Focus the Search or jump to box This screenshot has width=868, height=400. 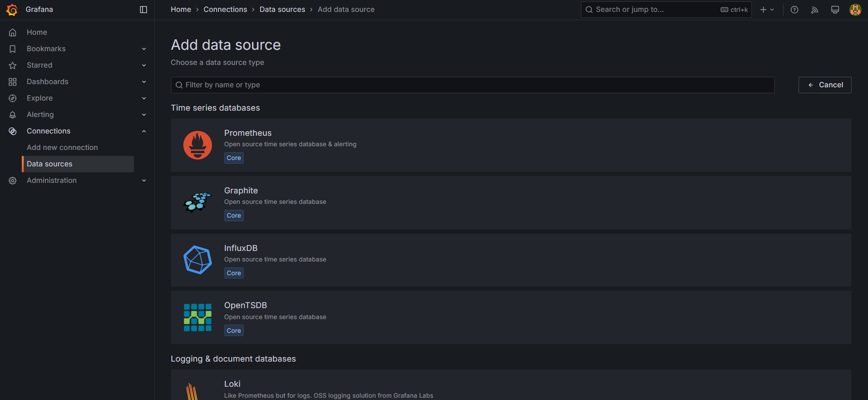pos(666,10)
